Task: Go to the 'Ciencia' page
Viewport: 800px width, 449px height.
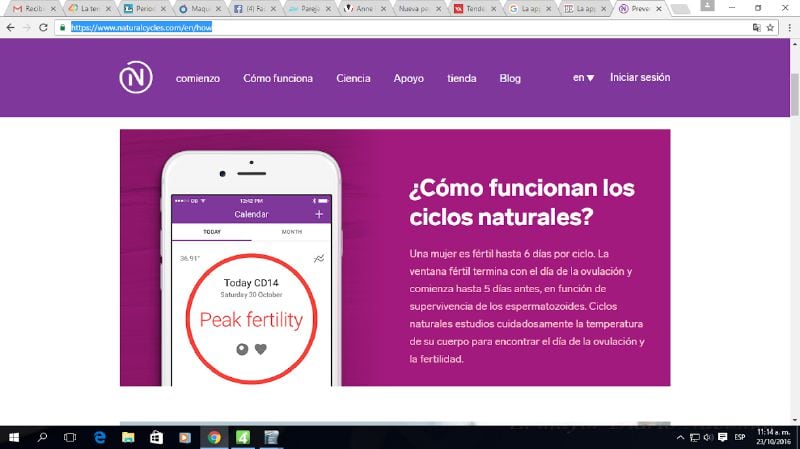Action: [x=353, y=78]
